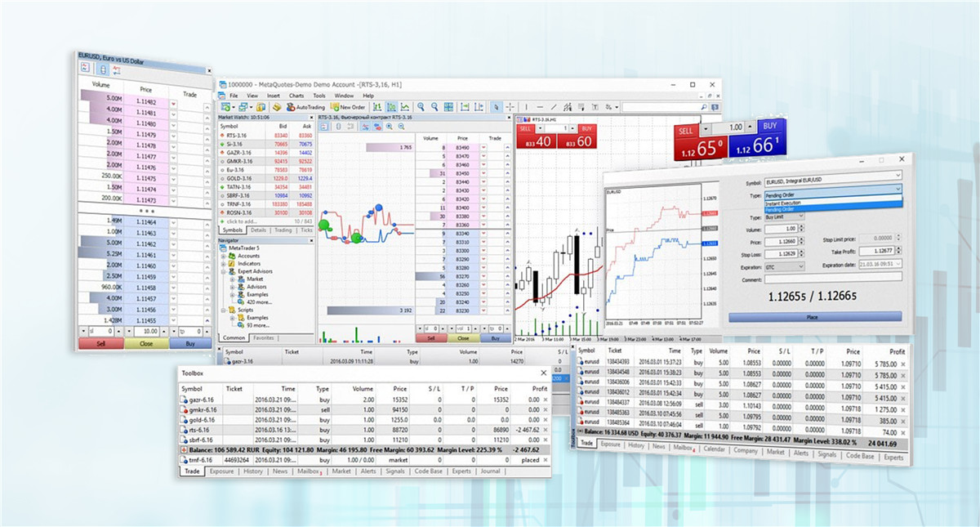Close the gazr-6.16 position in Toolbox
Screen dimensions: 980x527
pyautogui.click(x=546, y=400)
